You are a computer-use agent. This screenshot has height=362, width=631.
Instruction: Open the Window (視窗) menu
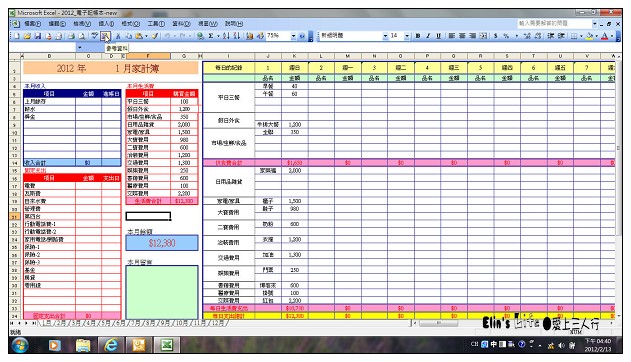[x=207, y=24]
